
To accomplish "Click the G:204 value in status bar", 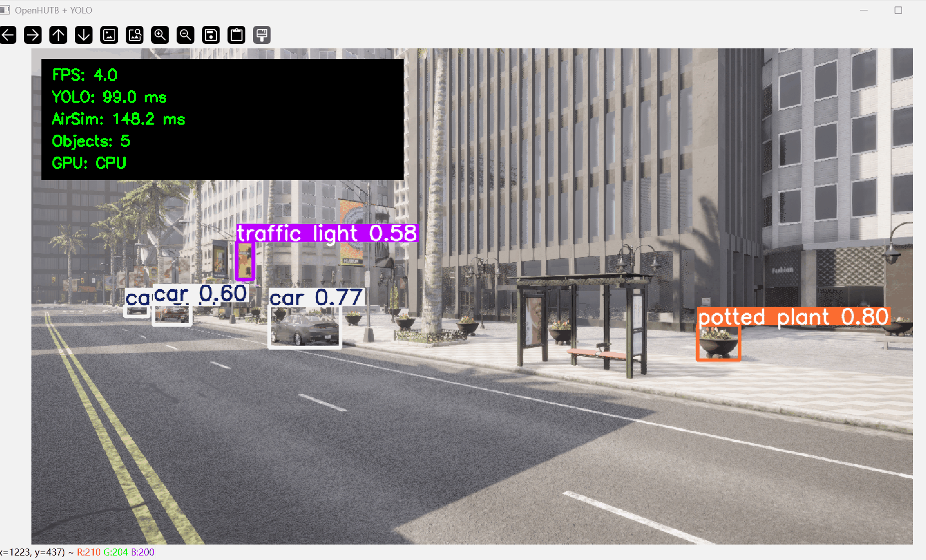I will 116,552.
